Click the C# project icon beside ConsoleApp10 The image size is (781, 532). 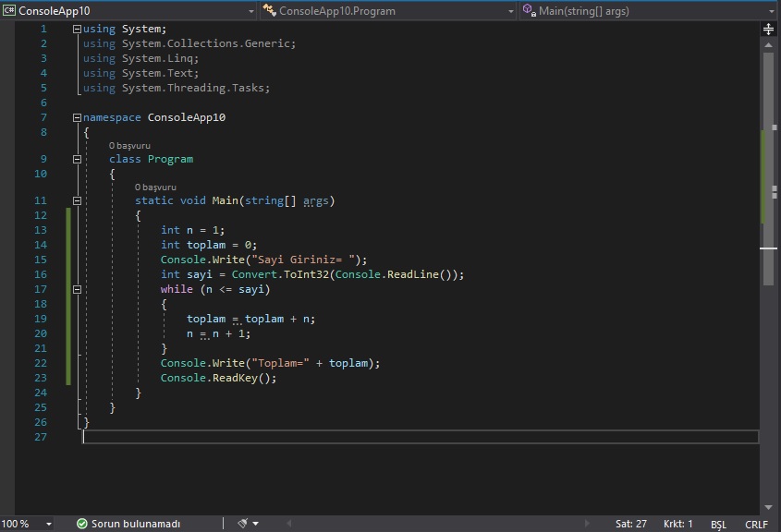point(9,10)
